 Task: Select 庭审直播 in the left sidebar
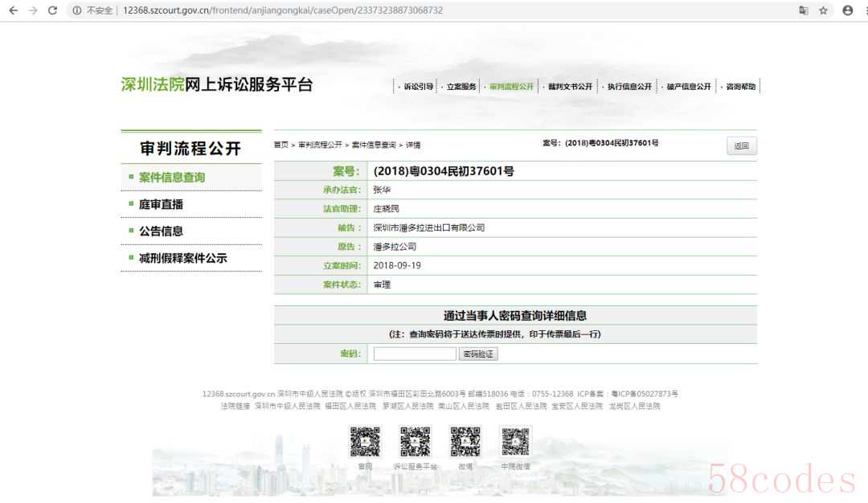pos(161,204)
